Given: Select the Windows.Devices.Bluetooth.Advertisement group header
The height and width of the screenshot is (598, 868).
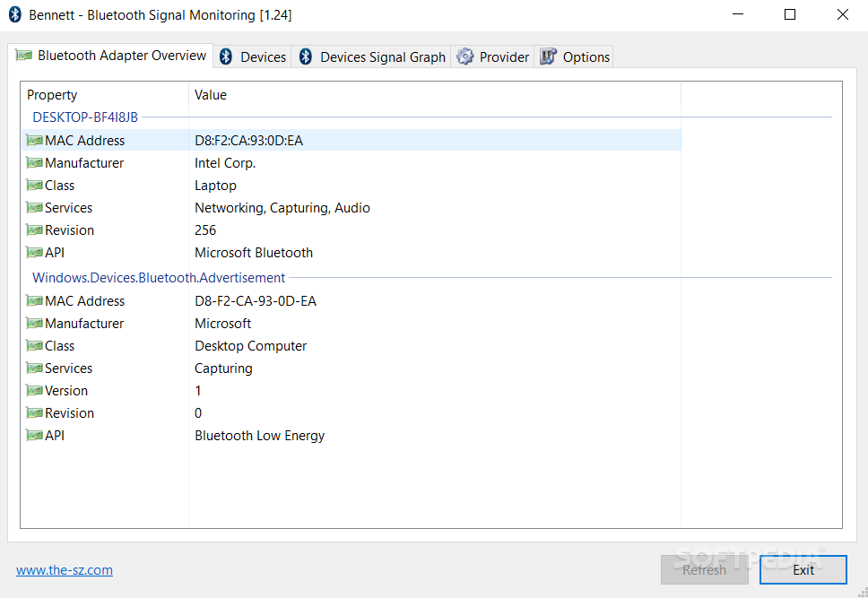Looking at the screenshot, I should [x=159, y=278].
